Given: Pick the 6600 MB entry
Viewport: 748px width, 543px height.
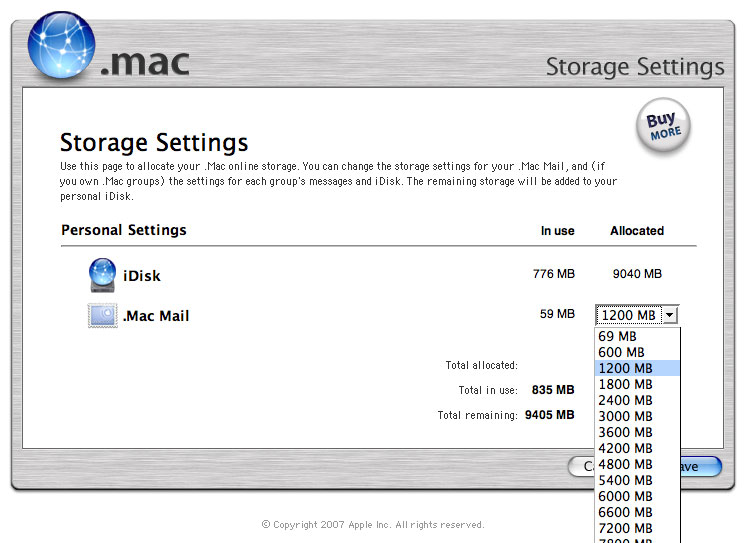Looking at the screenshot, I should 625,513.
